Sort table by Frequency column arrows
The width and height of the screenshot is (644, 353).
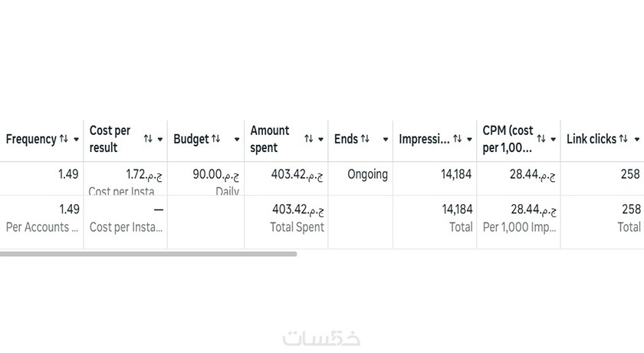(64, 139)
